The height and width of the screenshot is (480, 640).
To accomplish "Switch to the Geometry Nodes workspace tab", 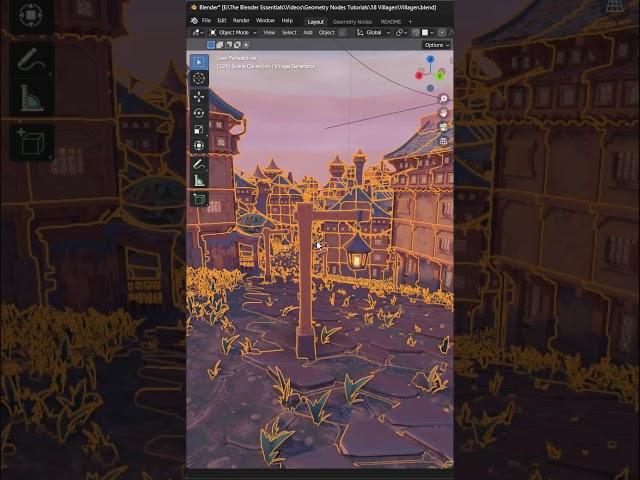I will (352, 22).
